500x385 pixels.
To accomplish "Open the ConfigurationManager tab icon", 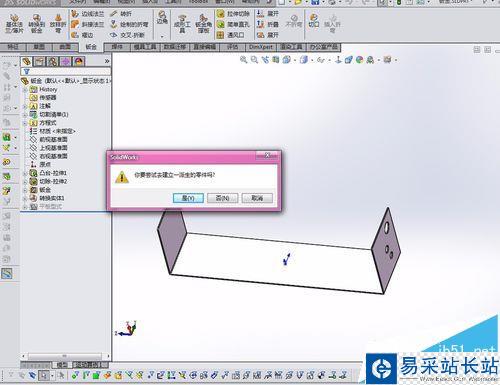I will tap(53, 61).
